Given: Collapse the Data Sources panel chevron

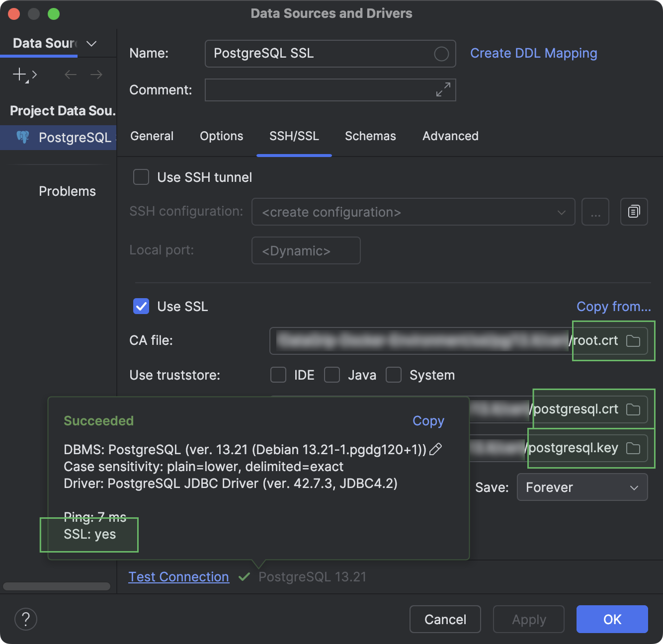Looking at the screenshot, I should [91, 44].
